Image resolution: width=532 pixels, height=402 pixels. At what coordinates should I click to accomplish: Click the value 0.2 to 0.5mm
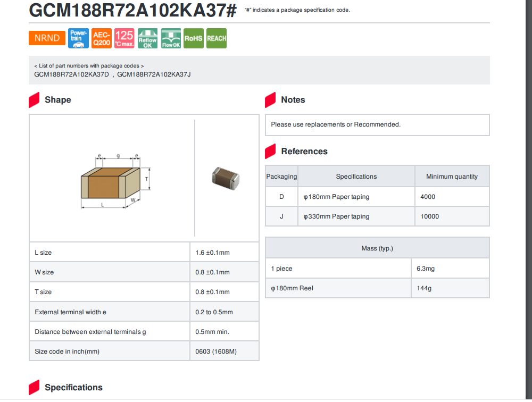(x=214, y=312)
